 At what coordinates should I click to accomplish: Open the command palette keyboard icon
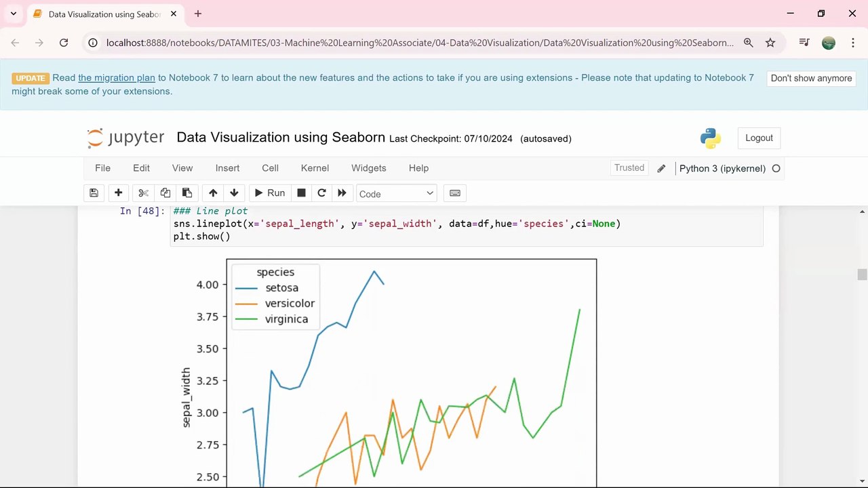point(455,193)
